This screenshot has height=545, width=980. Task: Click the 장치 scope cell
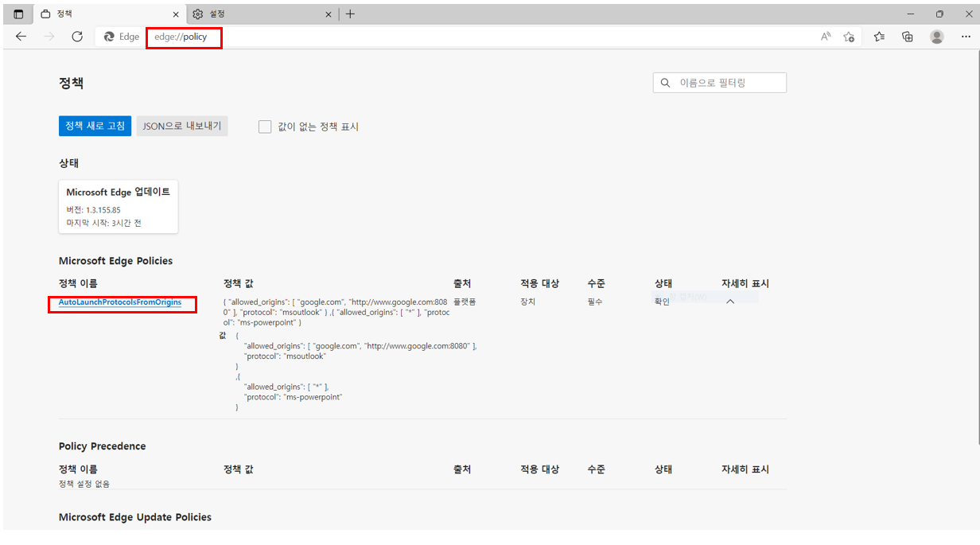pos(527,302)
